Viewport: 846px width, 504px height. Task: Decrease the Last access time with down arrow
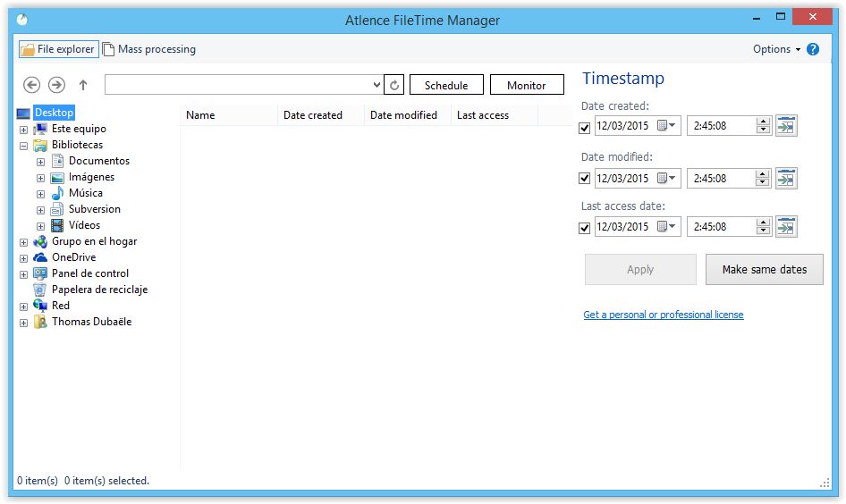click(762, 231)
